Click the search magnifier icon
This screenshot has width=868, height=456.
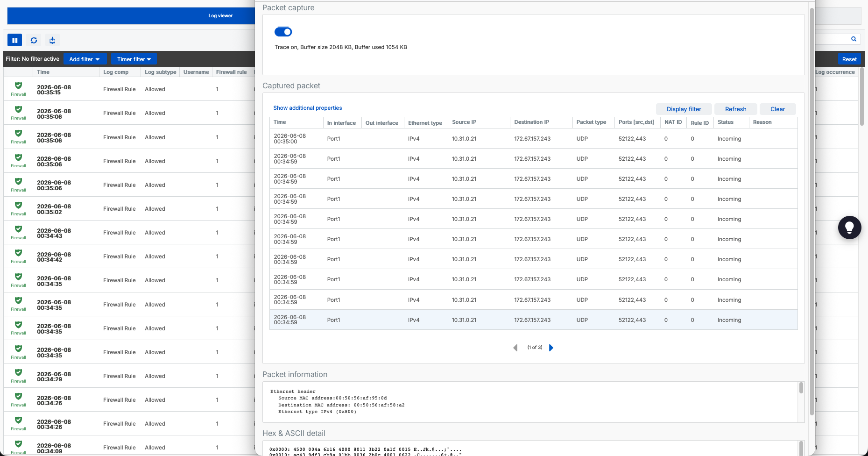pyautogui.click(x=854, y=39)
